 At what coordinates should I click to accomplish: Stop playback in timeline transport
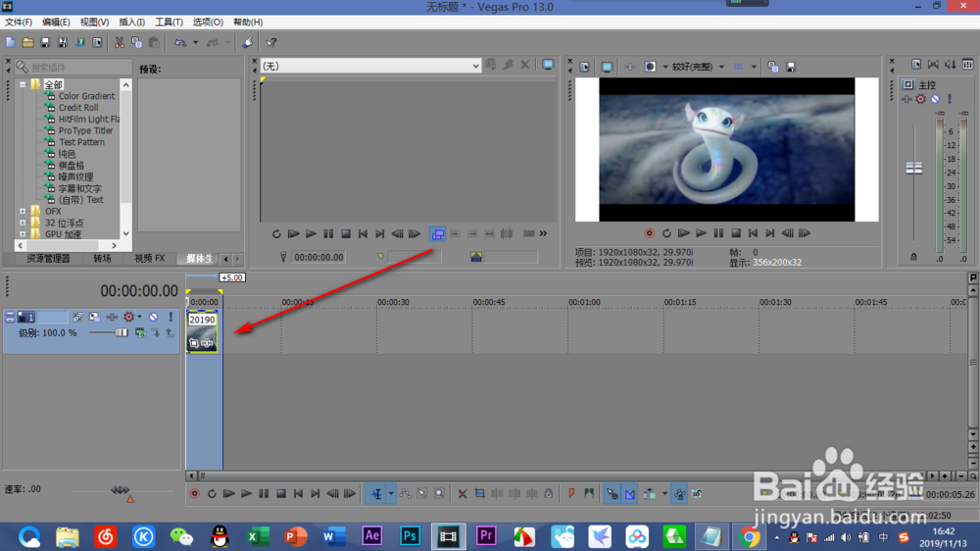click(281, 494)
